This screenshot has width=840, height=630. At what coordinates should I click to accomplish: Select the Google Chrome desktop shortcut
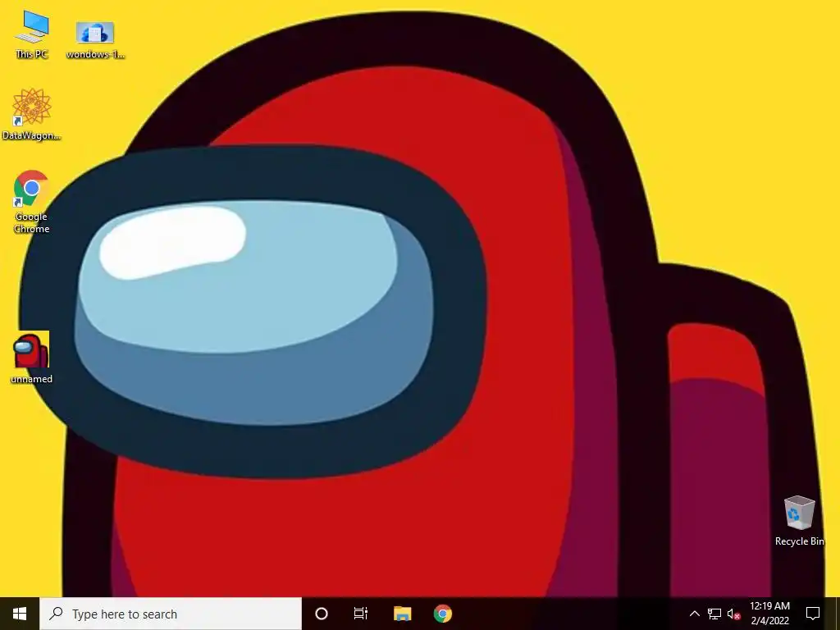(32, 202)
